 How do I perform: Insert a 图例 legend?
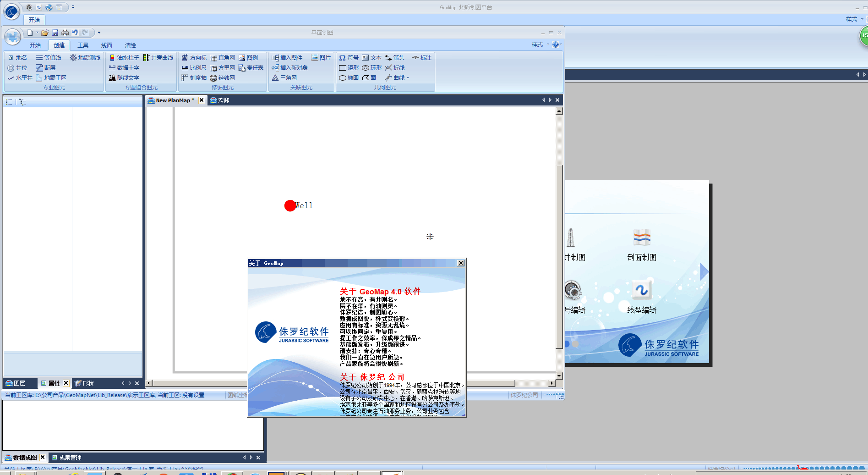[x=249, y=58]
